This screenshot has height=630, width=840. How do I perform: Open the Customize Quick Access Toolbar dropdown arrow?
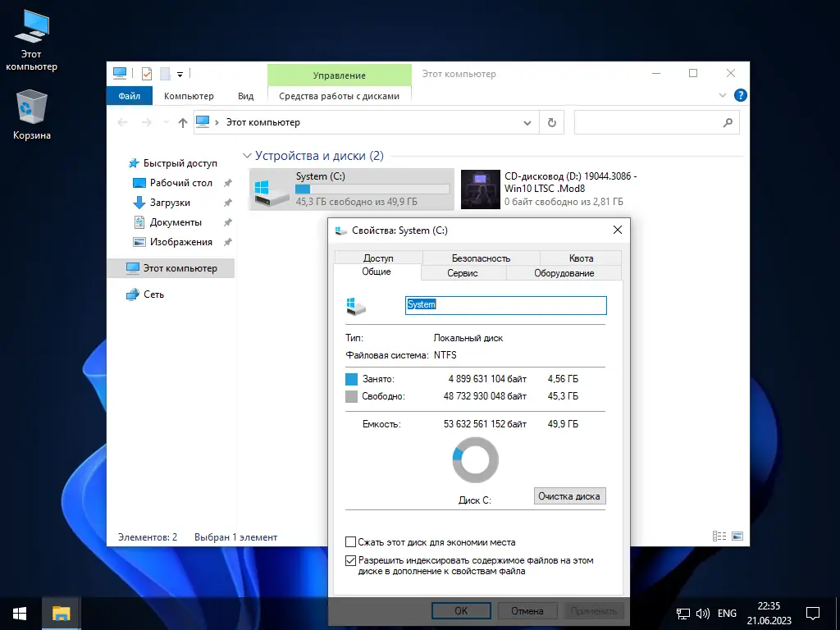180,74
